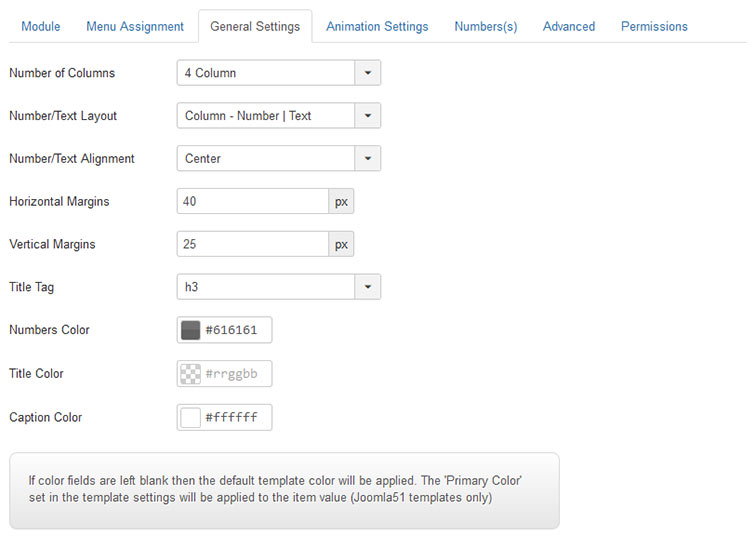Image resolution: width=756 pixels, height=549 pixels.
Task: Open the Title Tag dropdown arrow
Action: point(367,287)
